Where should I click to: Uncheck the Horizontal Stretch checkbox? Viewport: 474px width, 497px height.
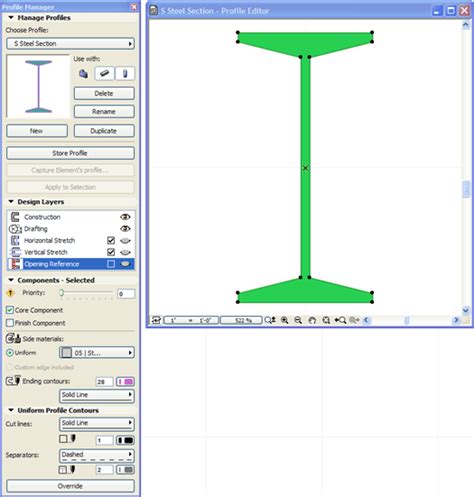click(111, 240)
